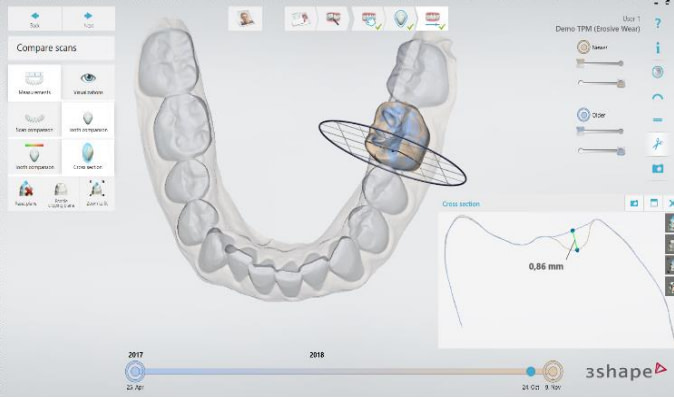The image size is (674, 398).
Task: Adjust Older scan lower transparency slider
Action: pos(601,150)
